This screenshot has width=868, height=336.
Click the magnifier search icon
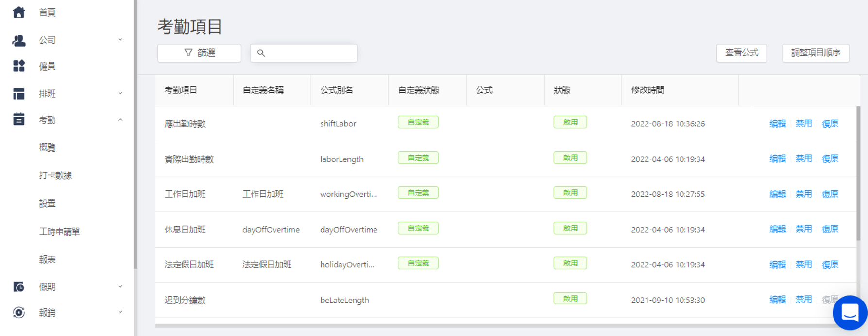click(261, 53)
